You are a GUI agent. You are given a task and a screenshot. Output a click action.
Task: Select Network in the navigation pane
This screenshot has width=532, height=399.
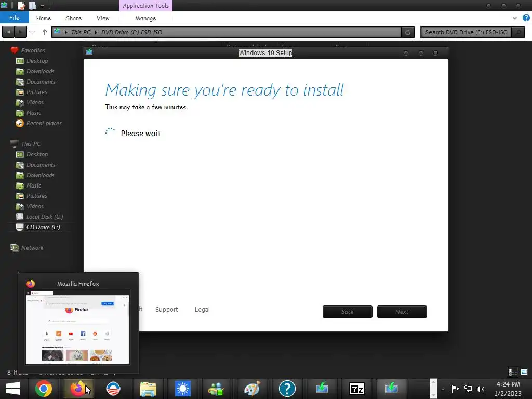coord(27,248)
